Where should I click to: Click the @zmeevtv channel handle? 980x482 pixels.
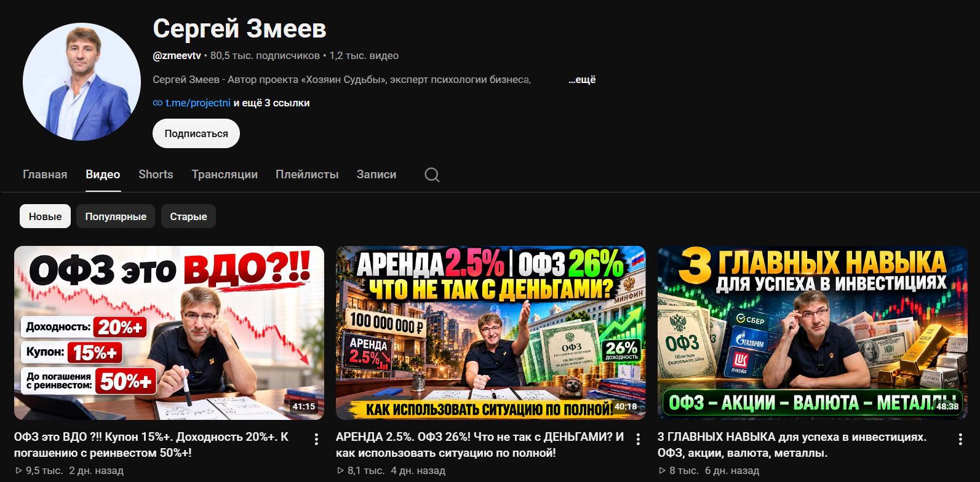click(177, 55)
